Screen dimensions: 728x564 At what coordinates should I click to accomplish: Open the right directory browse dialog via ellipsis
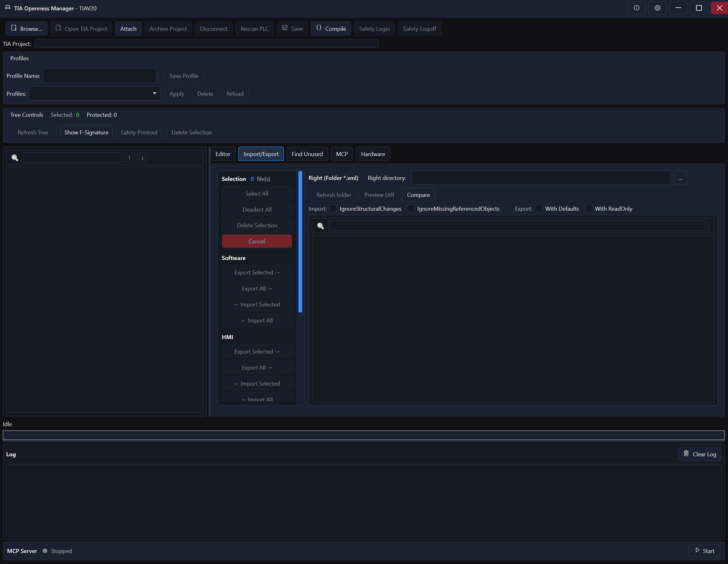point(681,178)
